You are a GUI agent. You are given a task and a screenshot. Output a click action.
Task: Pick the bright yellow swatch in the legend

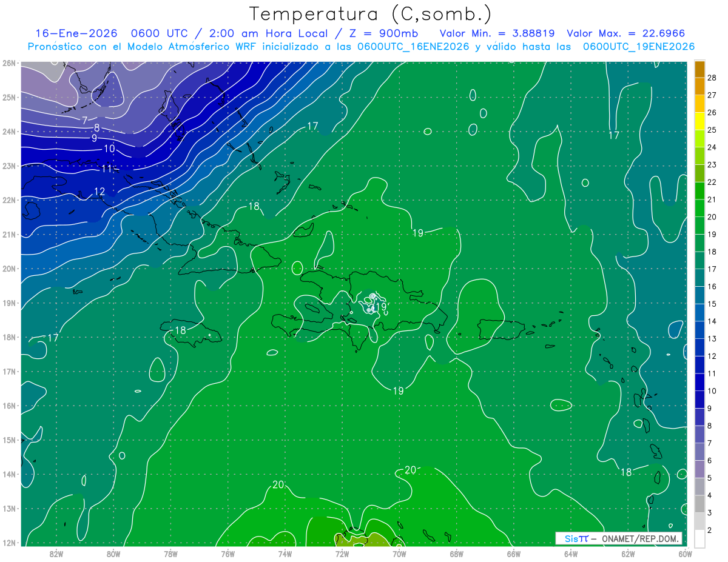699,121
